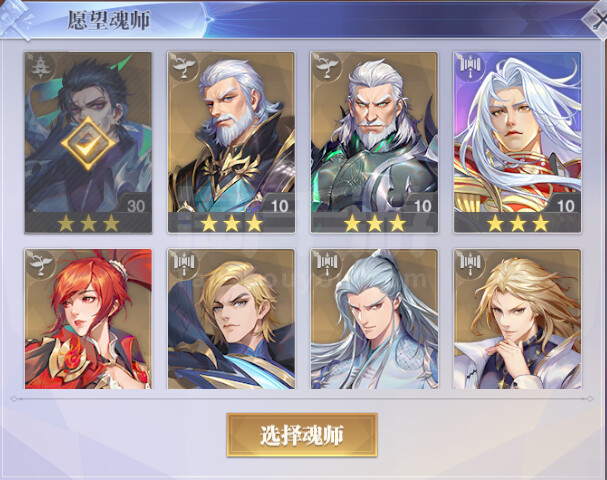Image resolution: width=607 pixels, height=480 pixels.
Task: Uncheck the golden checkmark on the selected hero card
Action: [88, 144]
